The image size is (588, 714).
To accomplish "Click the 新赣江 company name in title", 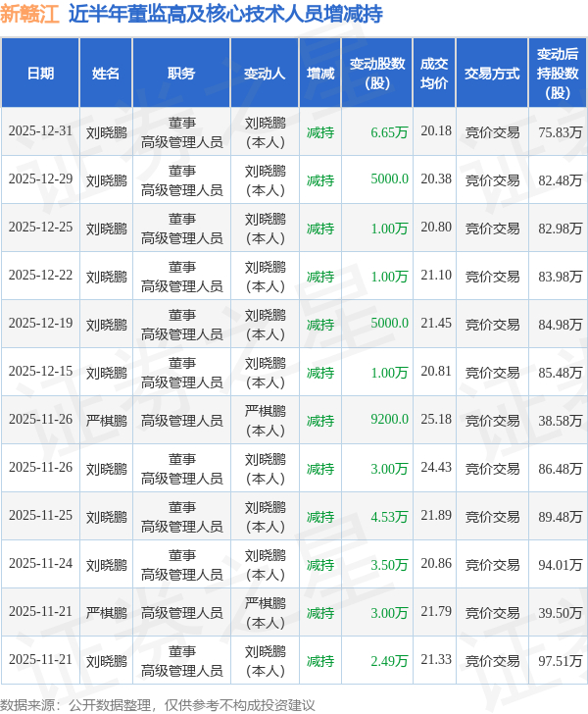I will click(x=29, y=14).
